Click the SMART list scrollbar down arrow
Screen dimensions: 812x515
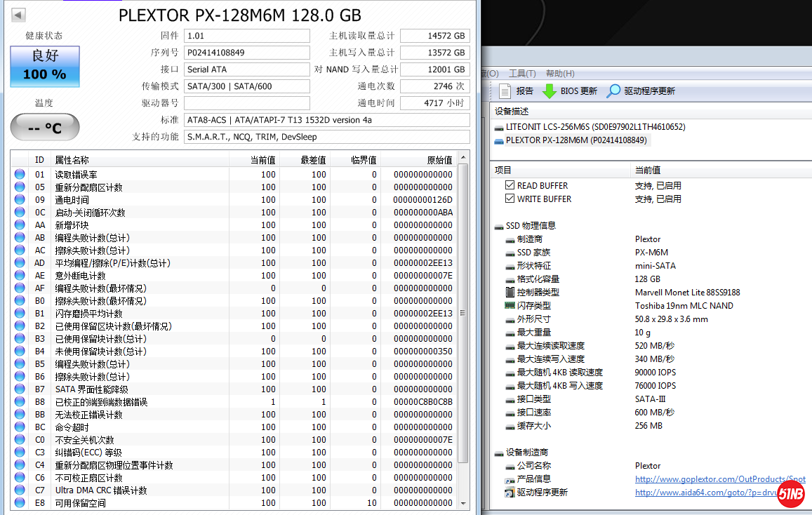463,503
